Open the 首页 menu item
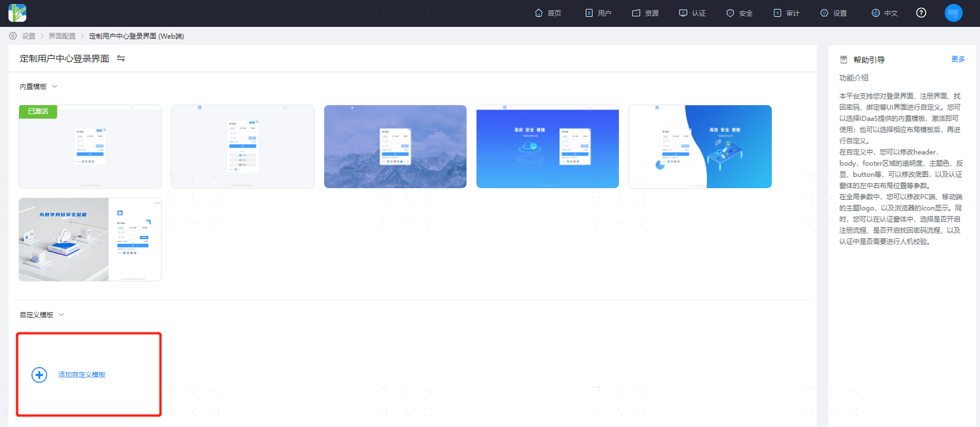This screenshot has width=980, height=427. tap(547, 13)
